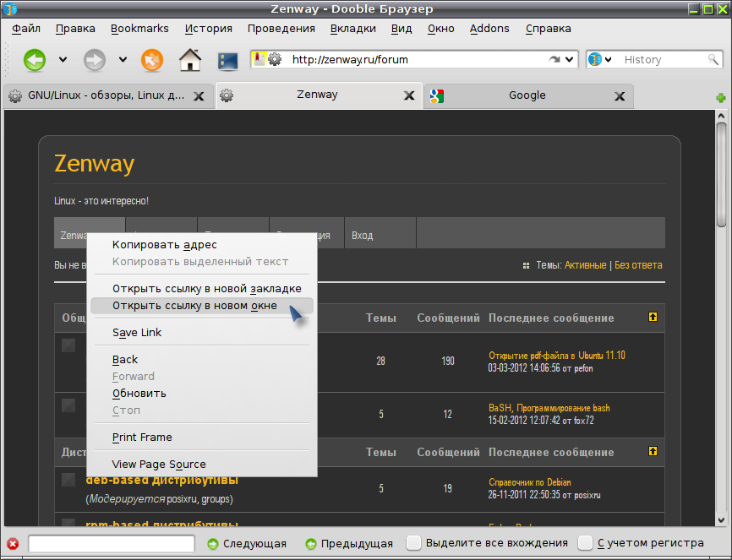Click the Следующая find-next button
Screen dimensions: 732x560
[x=247, y=544]
